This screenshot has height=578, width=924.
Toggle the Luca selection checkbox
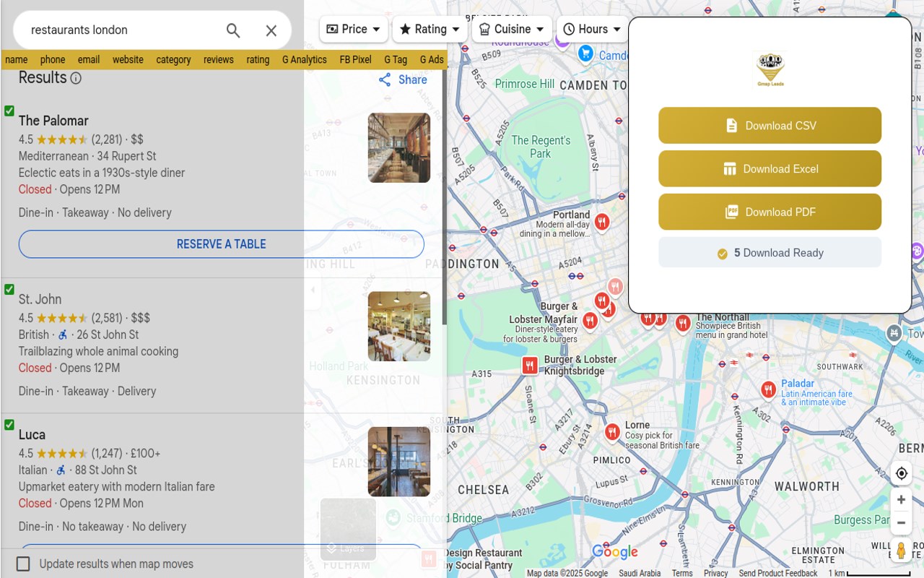pyautogui.click(x=9, y=424)
